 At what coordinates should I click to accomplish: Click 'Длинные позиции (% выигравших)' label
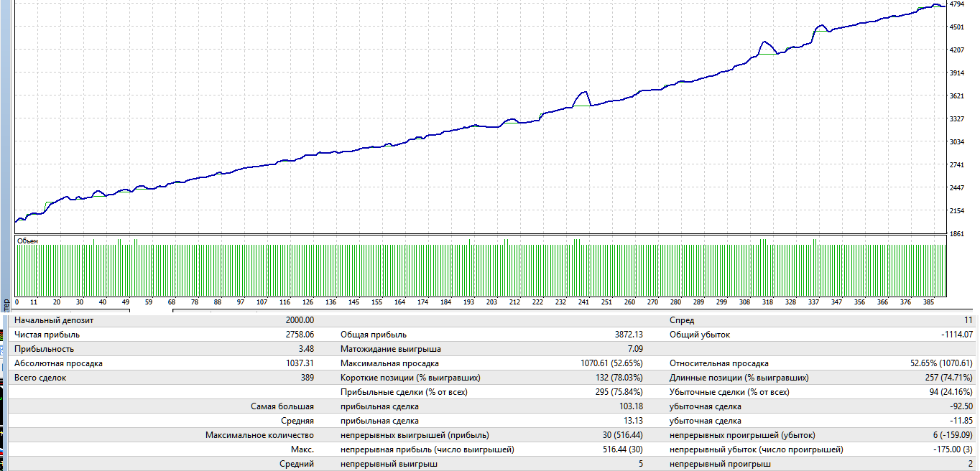click(x=739, y=378)
